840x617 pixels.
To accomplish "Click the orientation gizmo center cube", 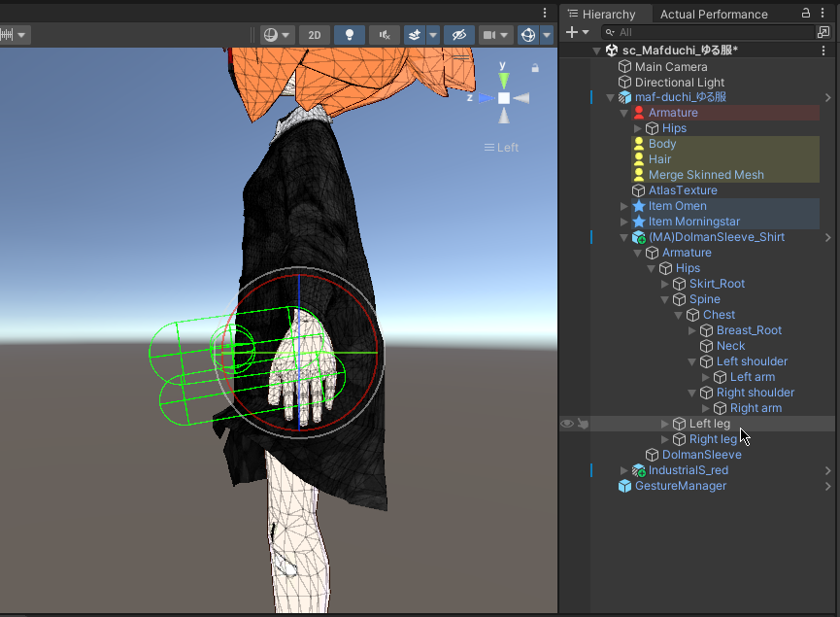I will tap(504, 98).
